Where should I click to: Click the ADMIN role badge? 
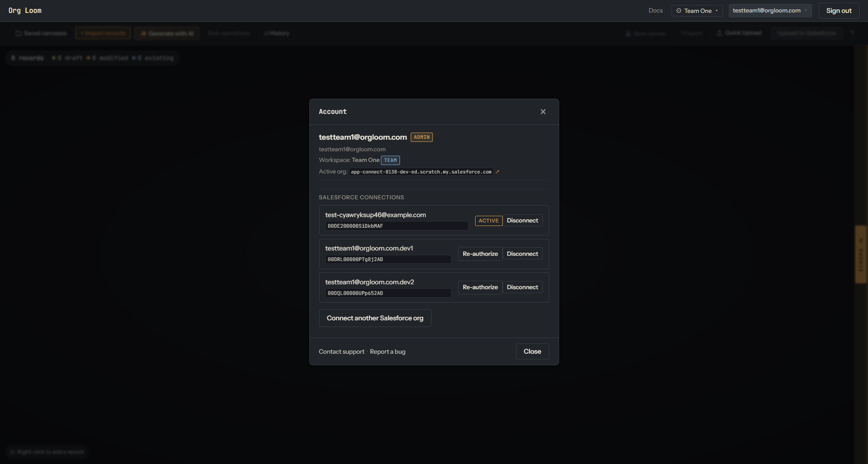[421, 137]
